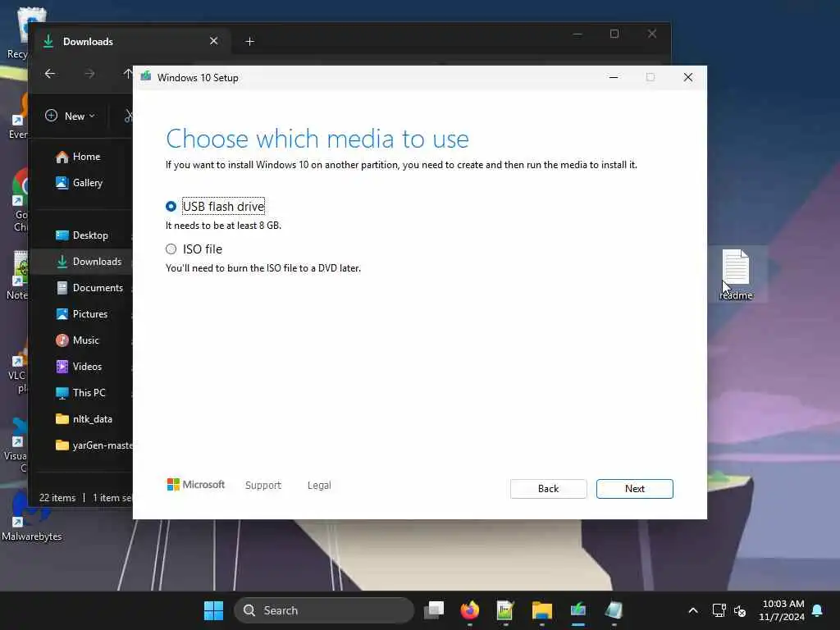The height and width of the screenshot is (630, 840).
Task: Select the readme file on desktop
Action: click(736, 274)
